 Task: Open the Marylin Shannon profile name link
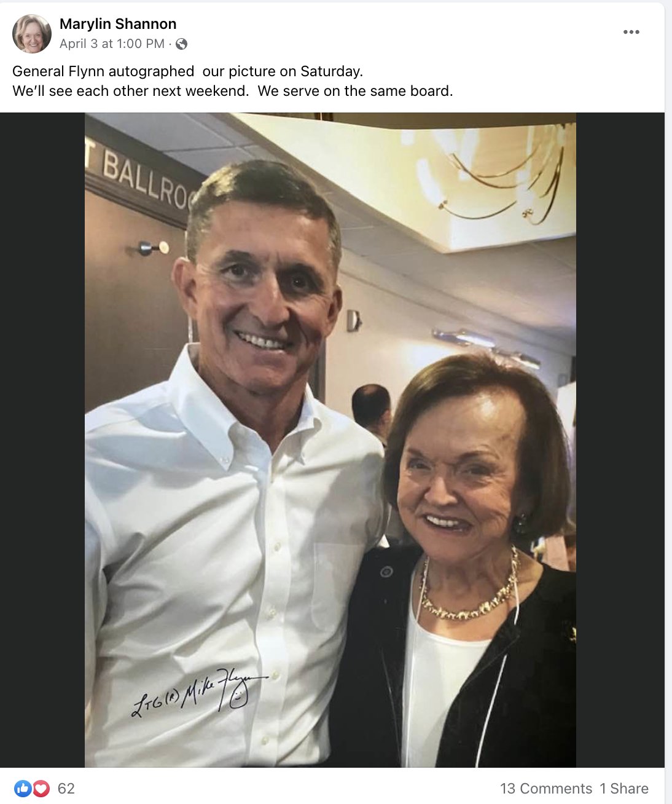118,24
